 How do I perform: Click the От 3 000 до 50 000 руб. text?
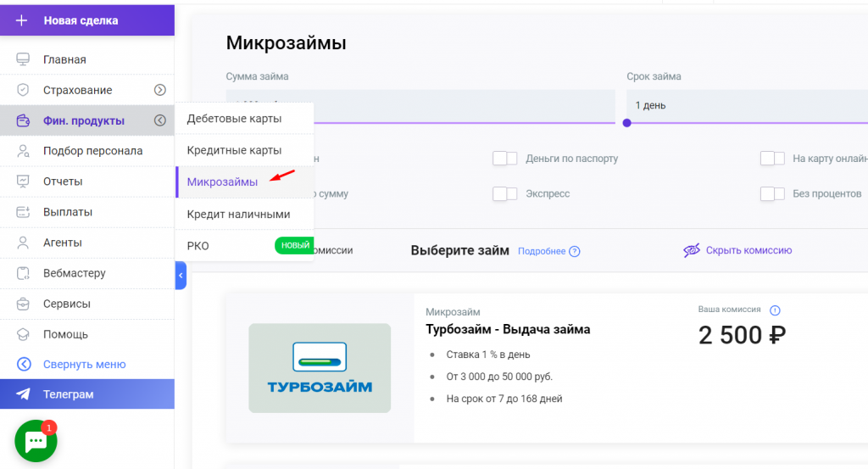point(499,377)
